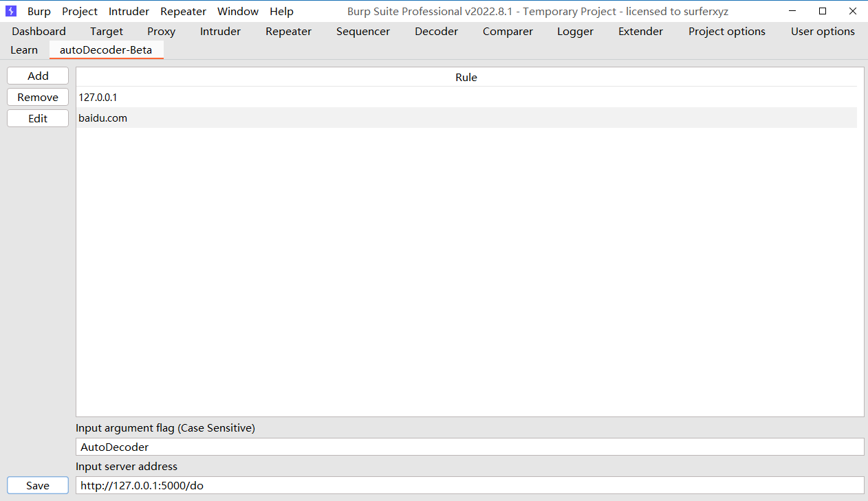Open the Burp menu

point(39,11)
